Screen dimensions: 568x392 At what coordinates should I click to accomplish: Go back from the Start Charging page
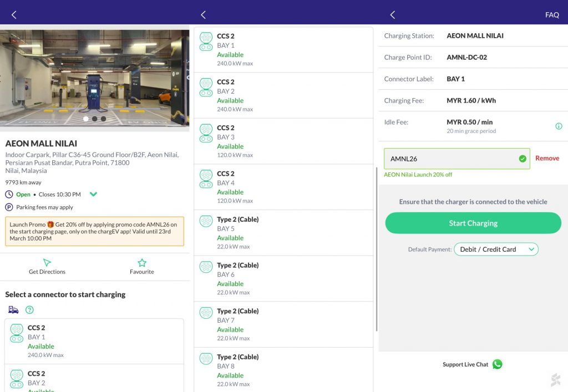tap(393, 15)
